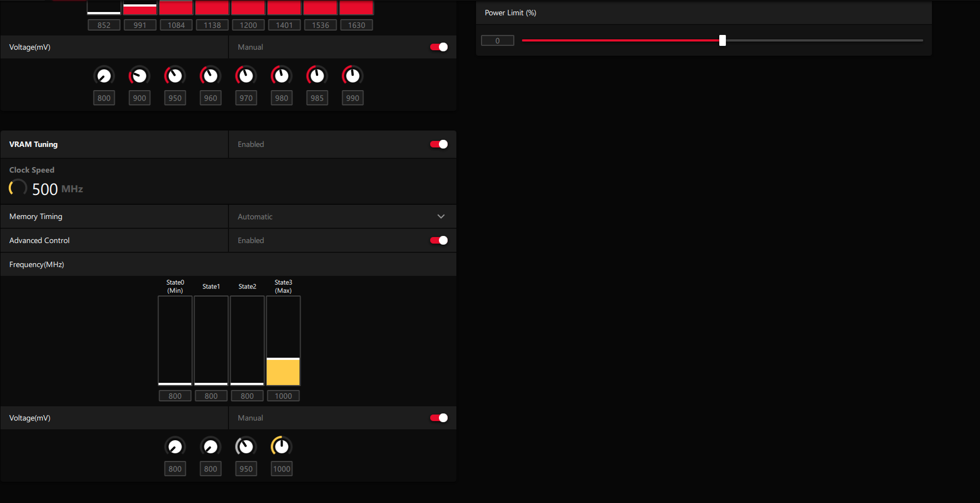Click the GPU voltage field 980
Screen dimensions: 980x503
[281, 98]
